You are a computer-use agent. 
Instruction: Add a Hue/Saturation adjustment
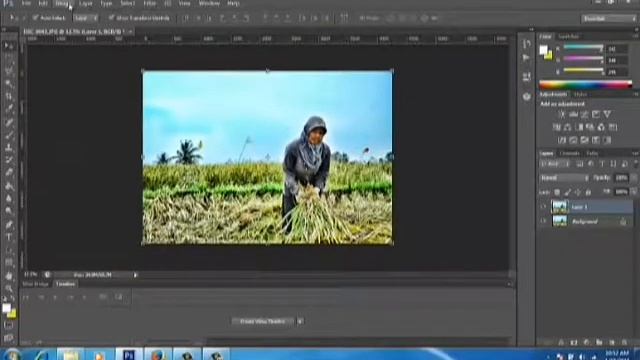tap(556, 127)
